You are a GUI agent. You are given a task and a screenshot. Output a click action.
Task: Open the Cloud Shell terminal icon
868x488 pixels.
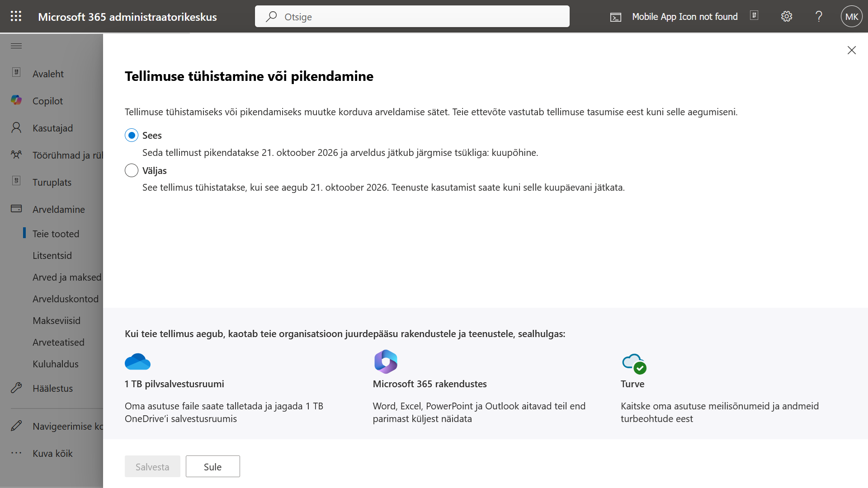616,17
